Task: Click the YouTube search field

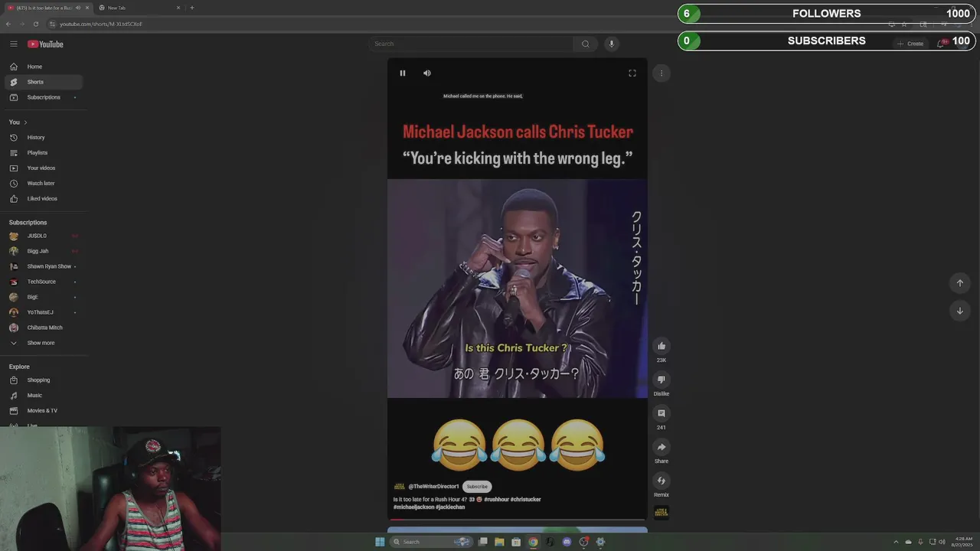Action: point(471,44)
